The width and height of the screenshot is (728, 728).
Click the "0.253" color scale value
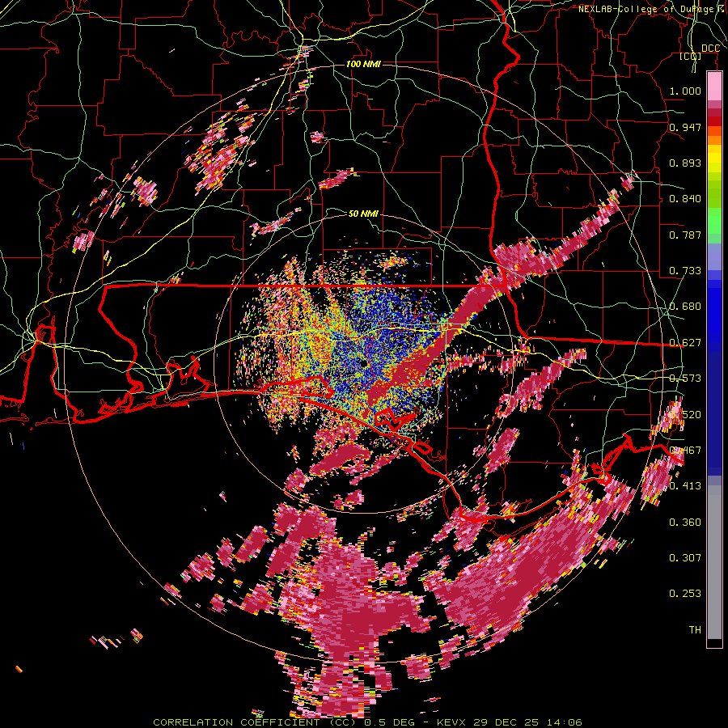(x=685, y=594)
